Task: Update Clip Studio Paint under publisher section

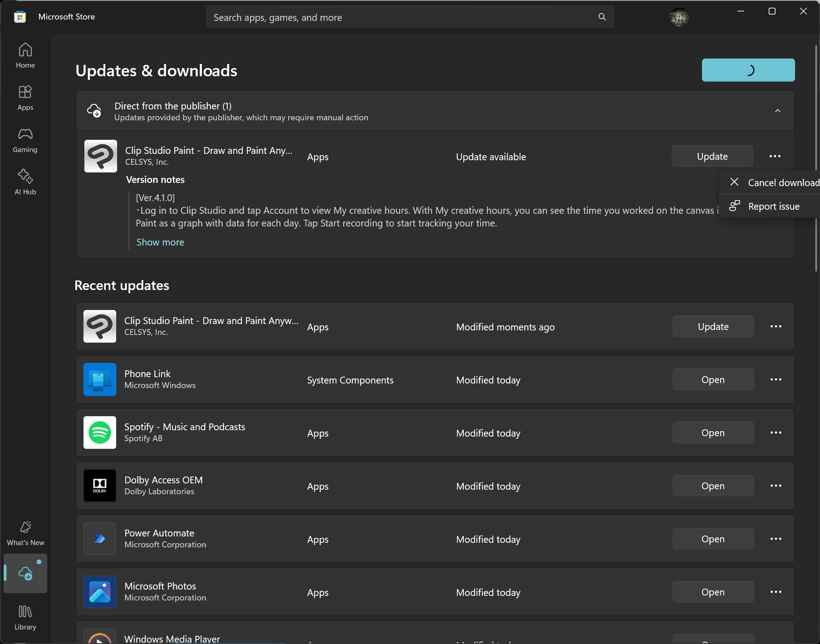Action: (x=712, y=157)
